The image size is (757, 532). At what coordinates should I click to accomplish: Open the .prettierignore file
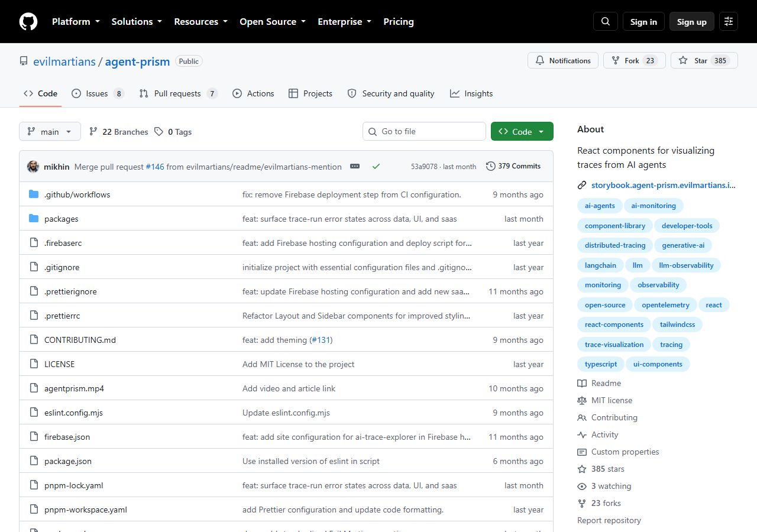click(x=70, y=291)
